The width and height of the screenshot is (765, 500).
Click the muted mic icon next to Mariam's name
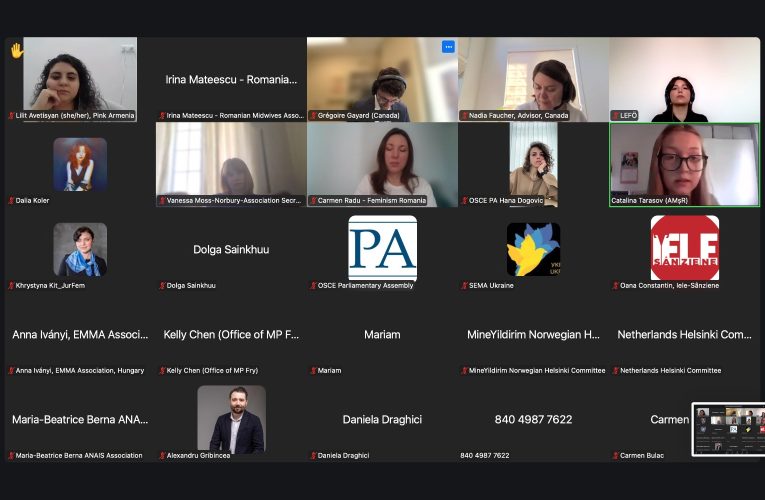click(314, 371)
